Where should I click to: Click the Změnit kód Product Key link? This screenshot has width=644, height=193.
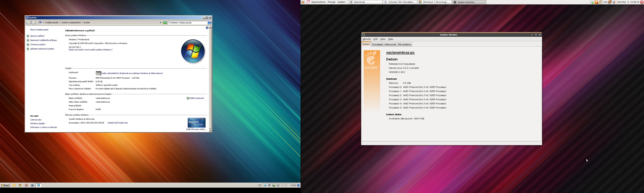(118, 123)
